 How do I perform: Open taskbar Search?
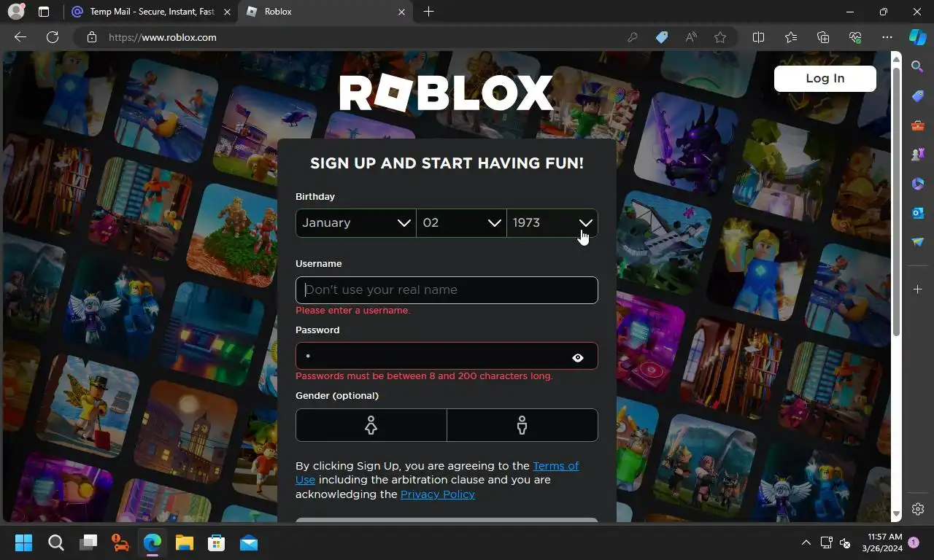55,542
